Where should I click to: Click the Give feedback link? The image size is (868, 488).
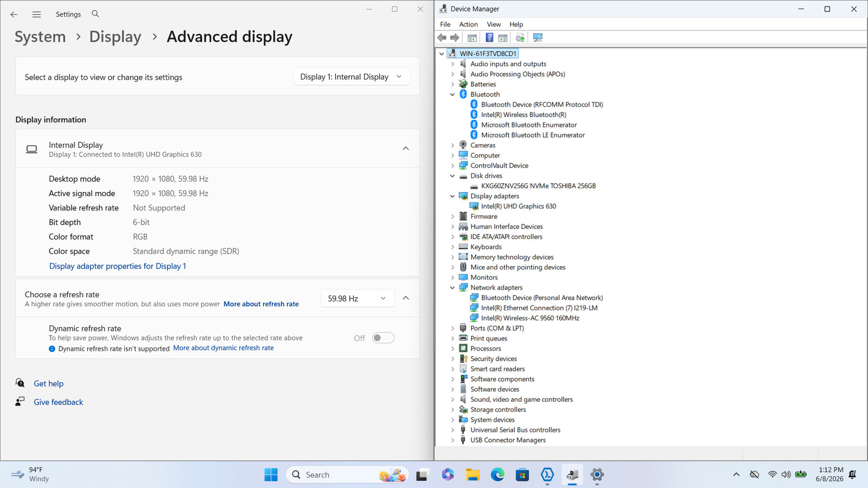pyautogui.click(x=58, y=402)
